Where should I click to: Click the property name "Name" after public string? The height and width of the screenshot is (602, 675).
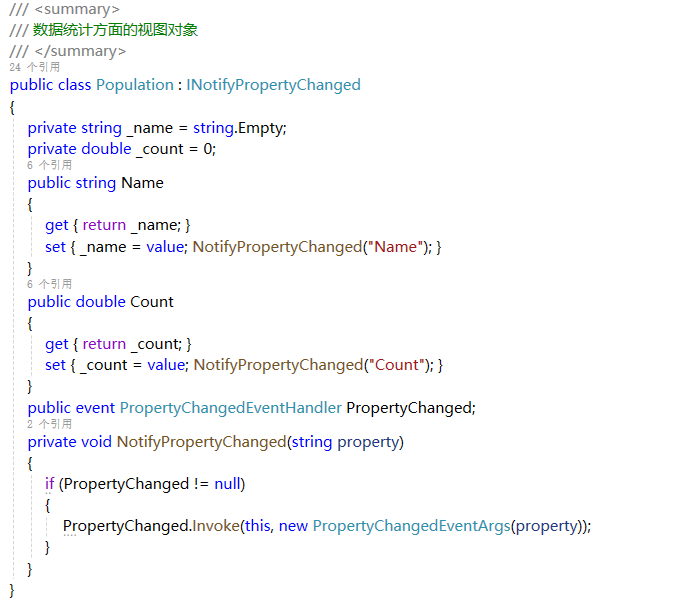(142, 183)
